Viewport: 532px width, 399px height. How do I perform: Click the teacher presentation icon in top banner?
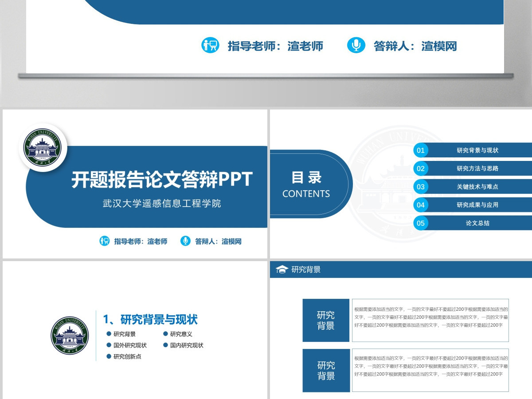tap(210, 45)
